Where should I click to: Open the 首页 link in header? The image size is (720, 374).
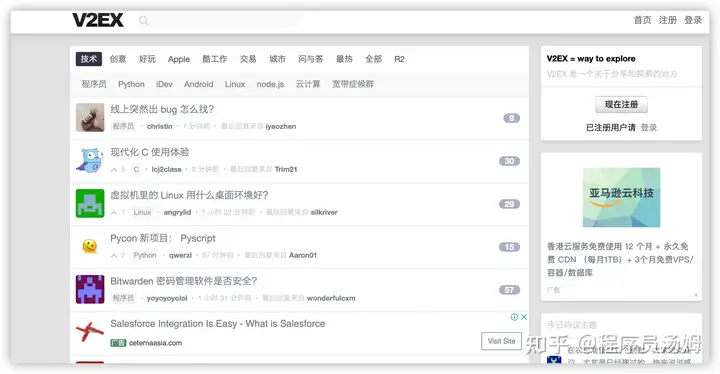tap(642, 20)
